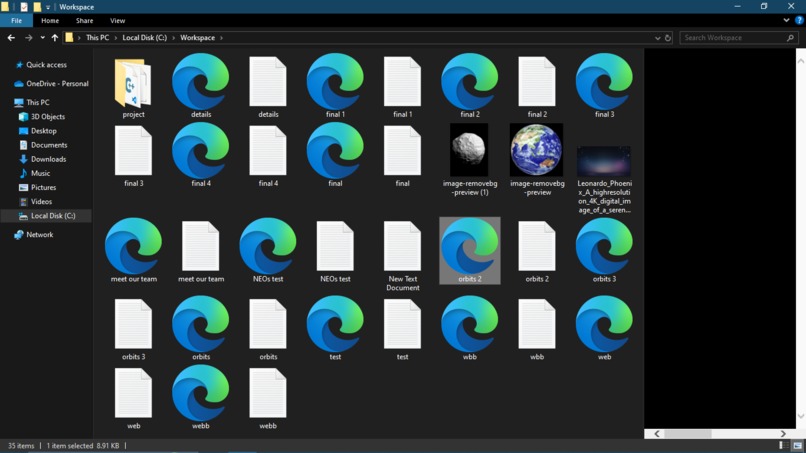Refresh the Workspace folder
Screen dimensions: 806x453
(x=668, y=38)
